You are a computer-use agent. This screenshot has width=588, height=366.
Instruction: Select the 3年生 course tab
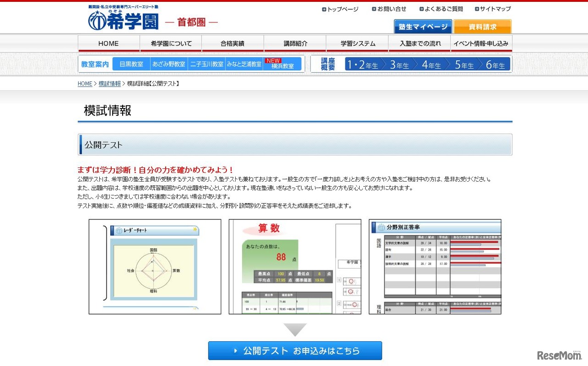pyautogui.click(x=399, y=64)
